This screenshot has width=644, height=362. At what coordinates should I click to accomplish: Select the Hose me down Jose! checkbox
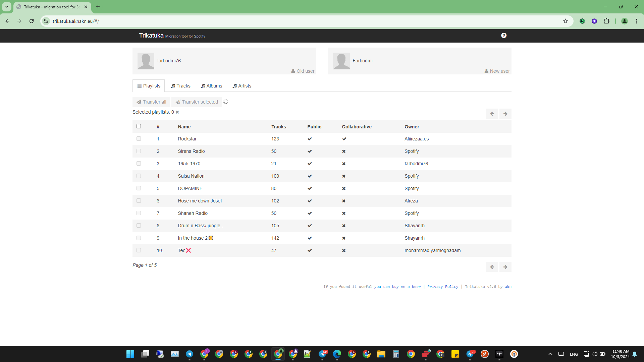point(139,201)
